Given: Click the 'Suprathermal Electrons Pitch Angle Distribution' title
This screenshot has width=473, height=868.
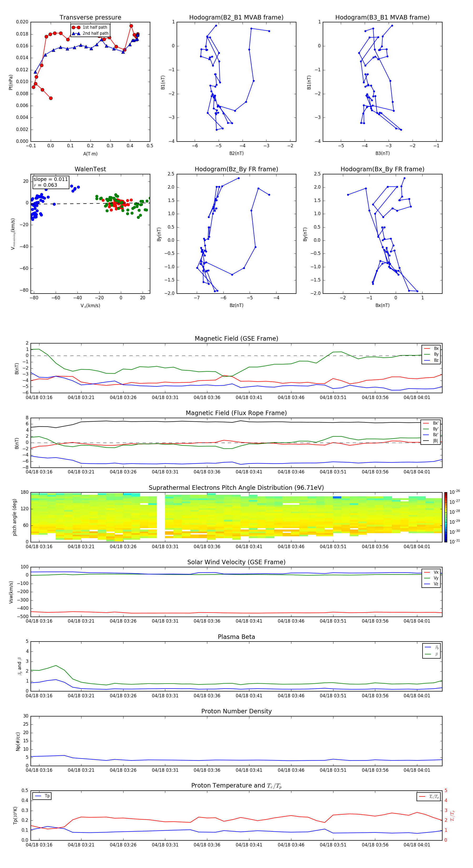Looking at the screenshot, I should 236,488.
